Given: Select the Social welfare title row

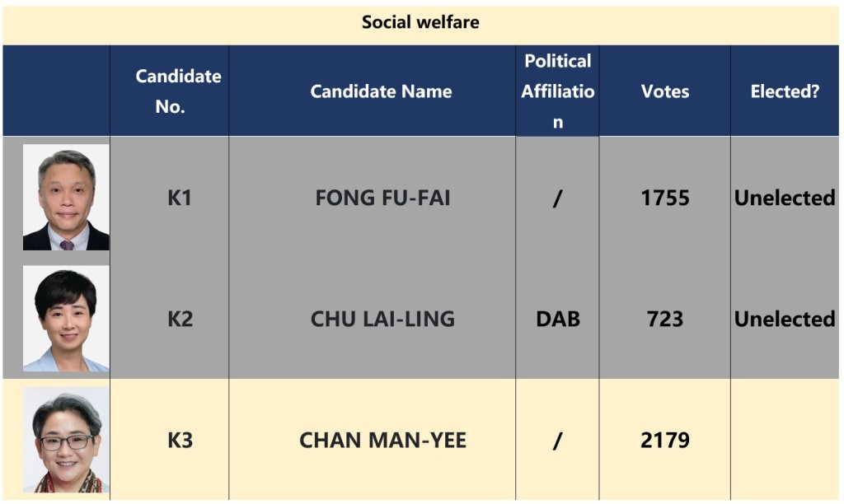Looking at the screenshot, I should pos(420,22).
